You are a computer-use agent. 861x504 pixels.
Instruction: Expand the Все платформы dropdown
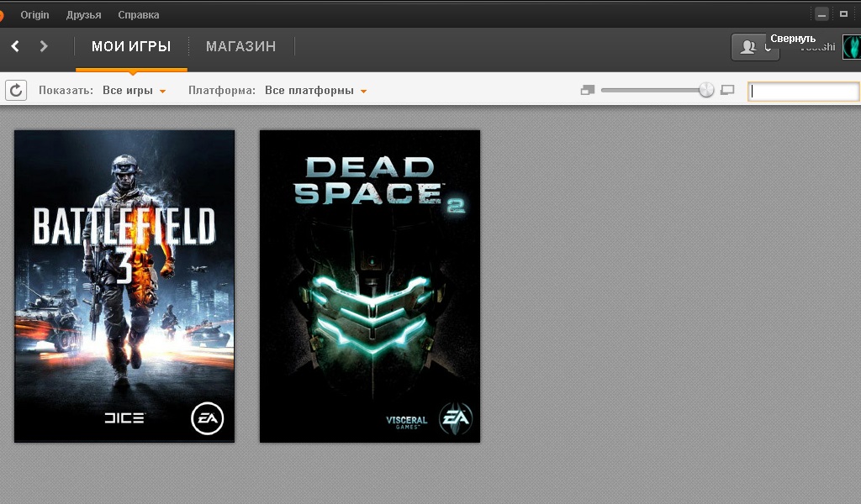point(316,91)
